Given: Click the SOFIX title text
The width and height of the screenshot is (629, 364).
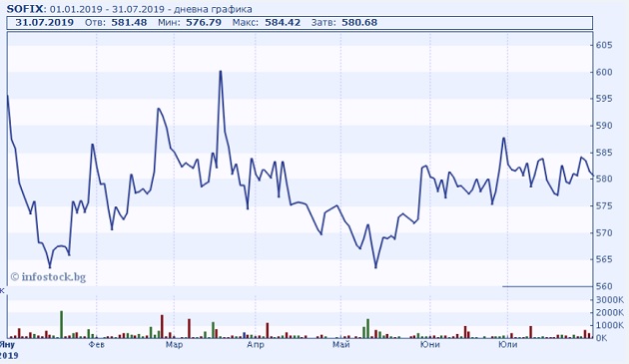Looking at the screenshot, I should [x=24, y=9].
